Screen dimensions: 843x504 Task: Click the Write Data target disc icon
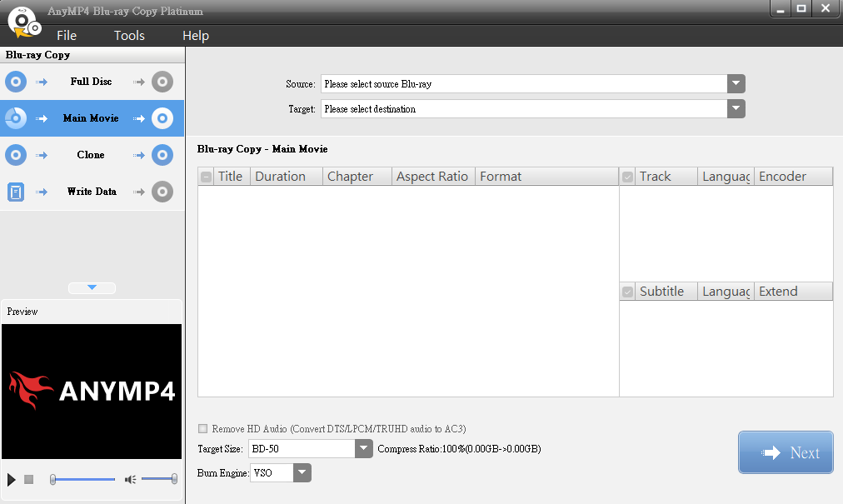point(162,192)
